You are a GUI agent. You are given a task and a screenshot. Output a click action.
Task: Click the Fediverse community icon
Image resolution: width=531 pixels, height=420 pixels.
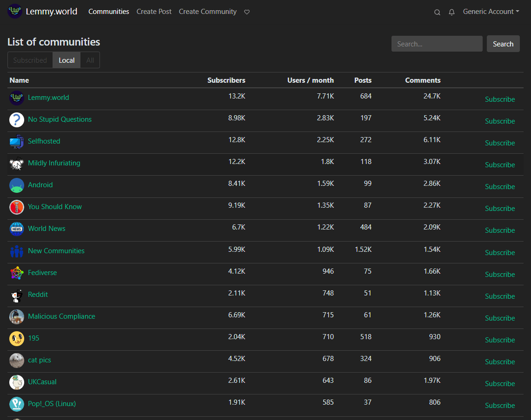17,273
